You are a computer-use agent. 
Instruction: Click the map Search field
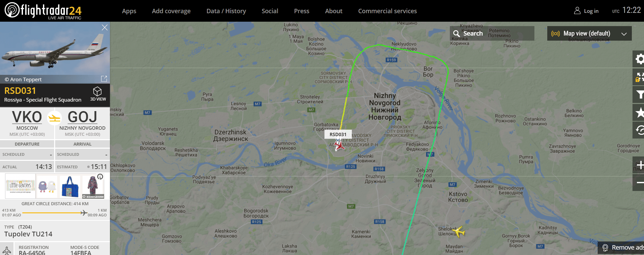[x=492, y=34]
